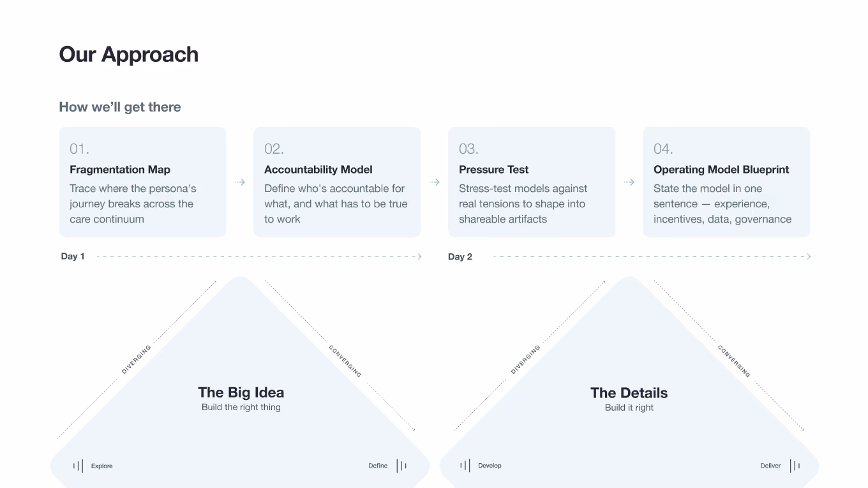Viewport: 868px width, 488px height.
Task: Click the bars icon beside Explore
Action: click(x=78, y=466)
